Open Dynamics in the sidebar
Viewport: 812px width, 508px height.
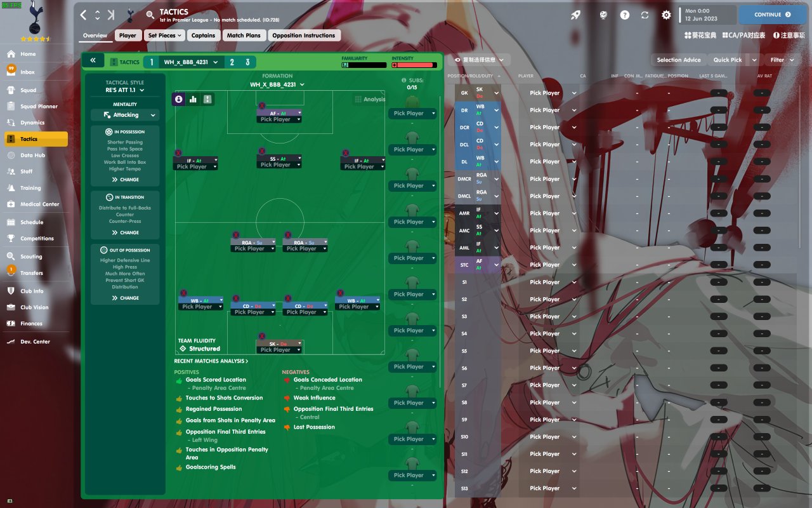(36, 123)
